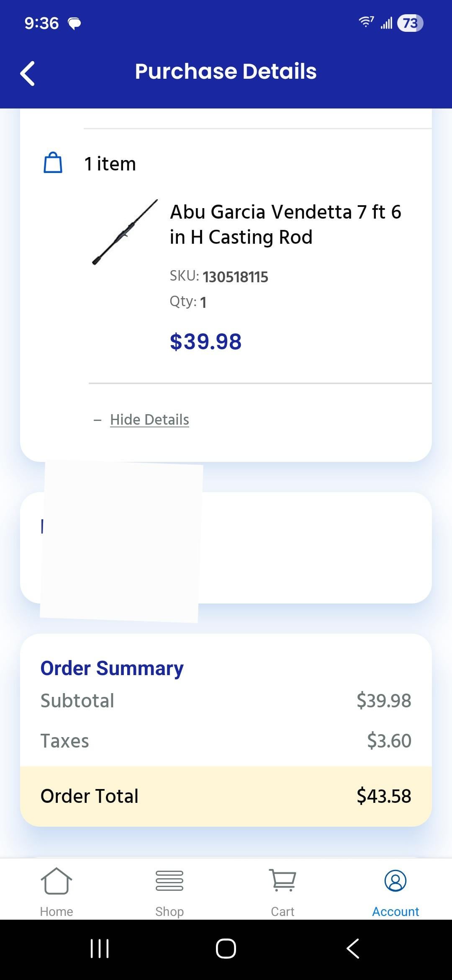Tap the minus sign beside Hide Details

click(x=98, y=420)
